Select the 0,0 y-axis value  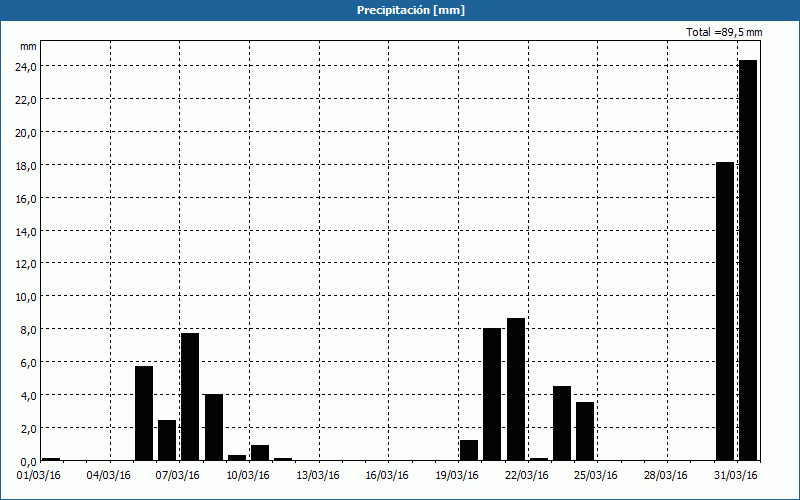coord(28,462)
